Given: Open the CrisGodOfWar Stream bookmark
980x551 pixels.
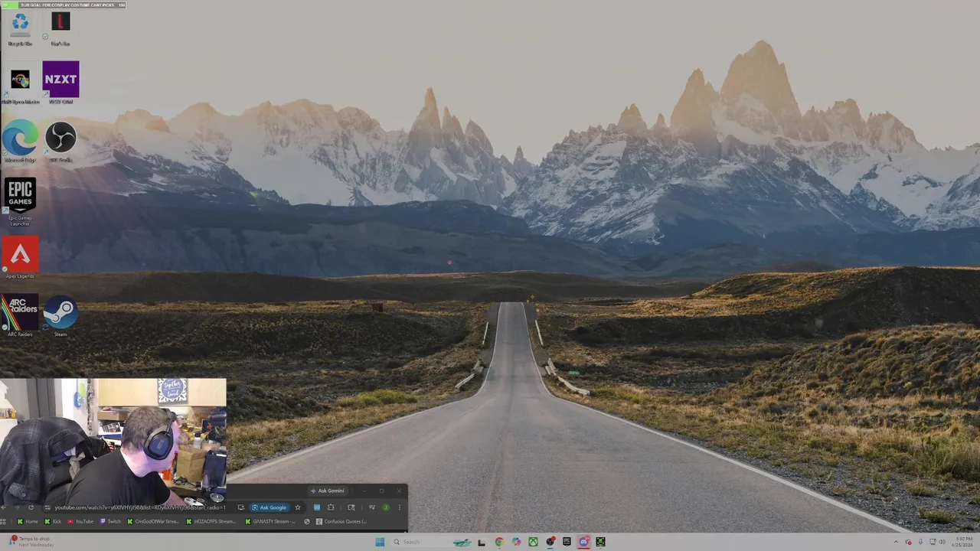Looking at the screenshot, I should click(x=153, y=521).
